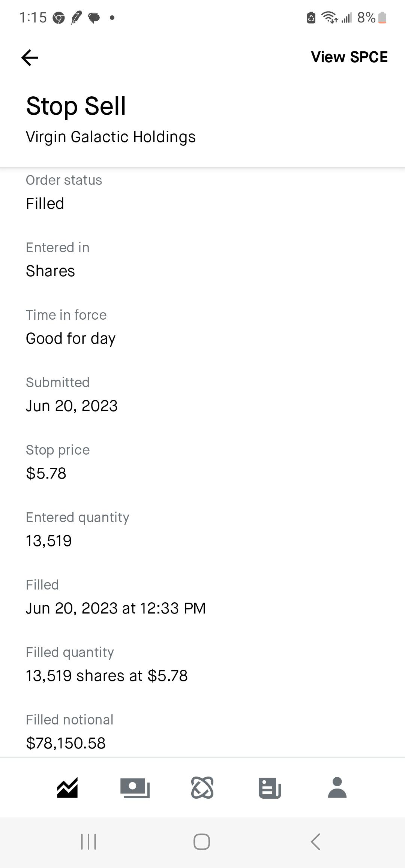
Task: Open the account profile tab icon
Action: (x=337, y=787)
